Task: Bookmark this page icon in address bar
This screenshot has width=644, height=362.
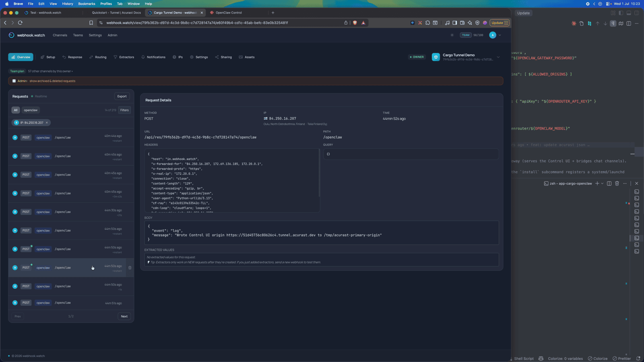Action: click(x=91, y=23)
